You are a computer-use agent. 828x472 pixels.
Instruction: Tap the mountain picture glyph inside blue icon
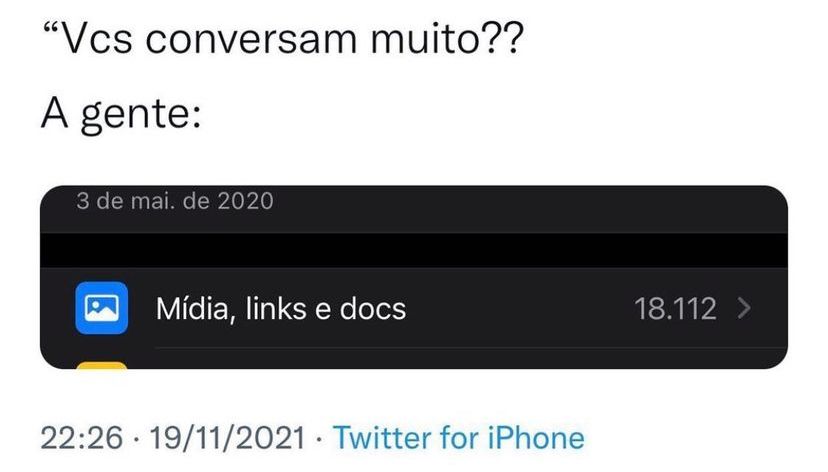click(x=101, y=308)
